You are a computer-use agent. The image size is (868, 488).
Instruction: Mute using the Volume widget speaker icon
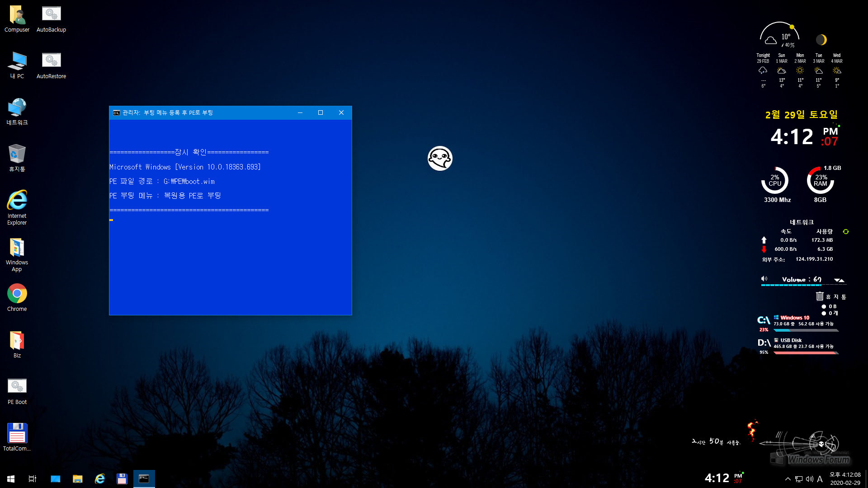click(x=764, y=279)
